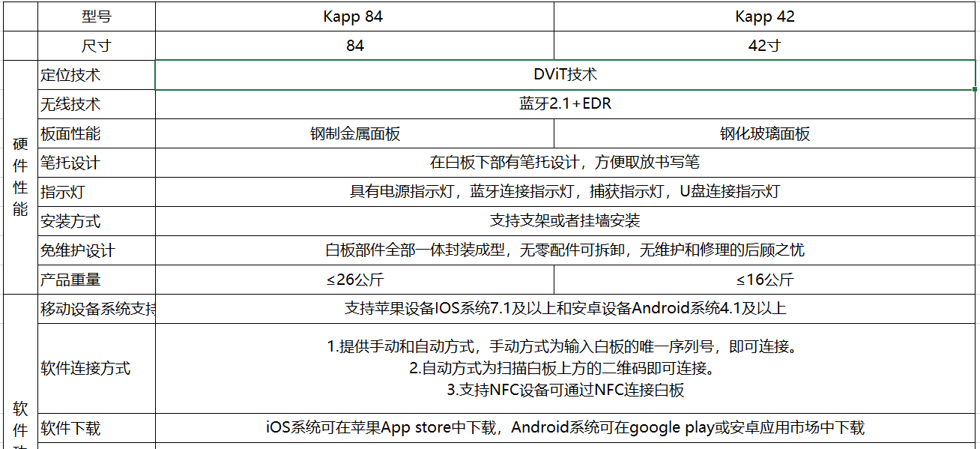Screen dimensions: 980x449
Task: Click the 指示灯 label cell
Action: pos(96,192)
